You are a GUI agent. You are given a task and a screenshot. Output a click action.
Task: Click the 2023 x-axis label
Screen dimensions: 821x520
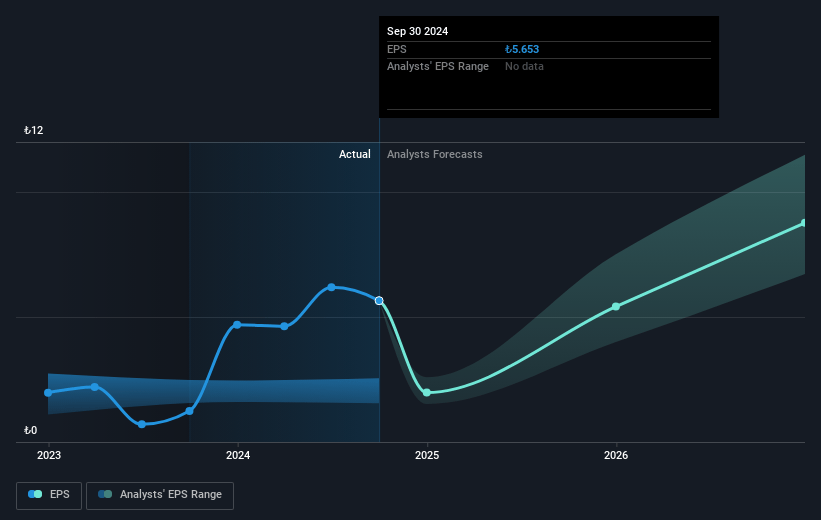(x=49, y=456)
